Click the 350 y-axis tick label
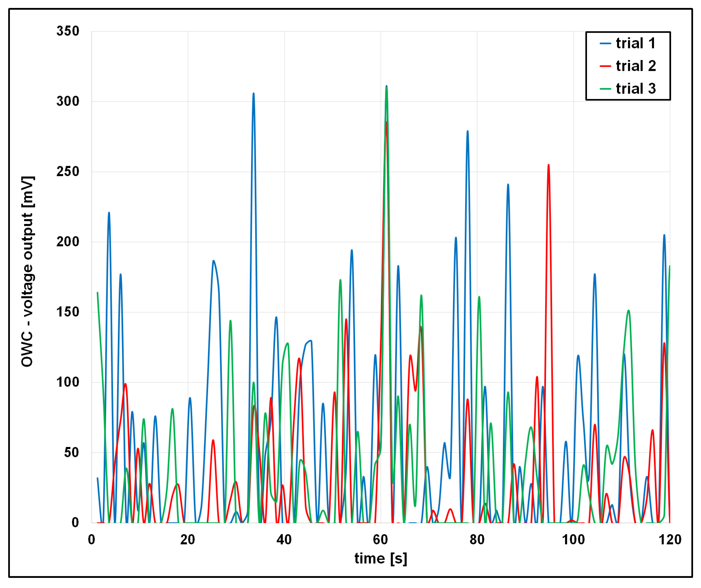The image size is (701, 588). click(68, 31)
